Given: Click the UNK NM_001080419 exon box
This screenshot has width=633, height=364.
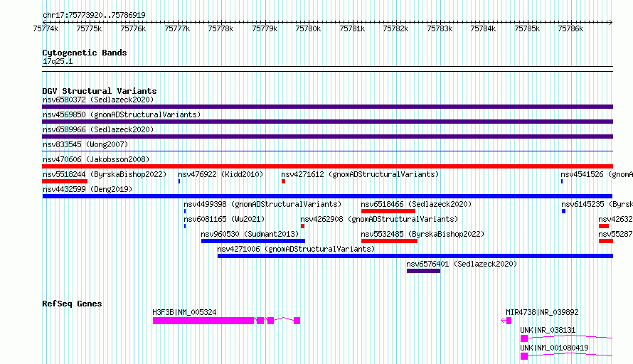Looking at the screenshot, I should click(x=524, y=356).
